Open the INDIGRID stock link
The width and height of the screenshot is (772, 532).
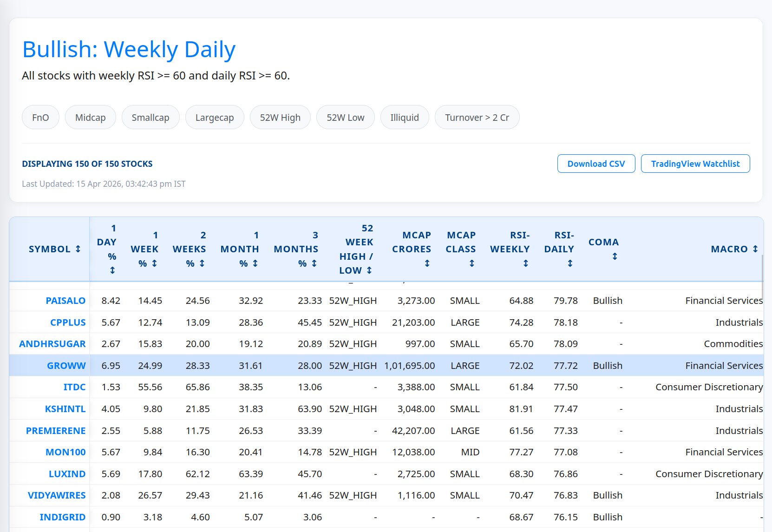[63, 517]
